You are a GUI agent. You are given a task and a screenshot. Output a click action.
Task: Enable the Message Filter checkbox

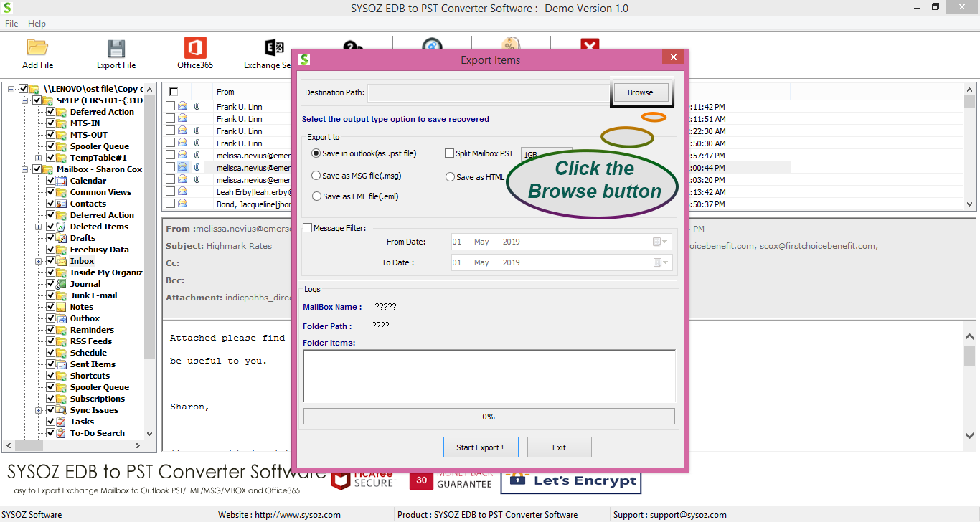pyautogui.click(x=308, y=228)
